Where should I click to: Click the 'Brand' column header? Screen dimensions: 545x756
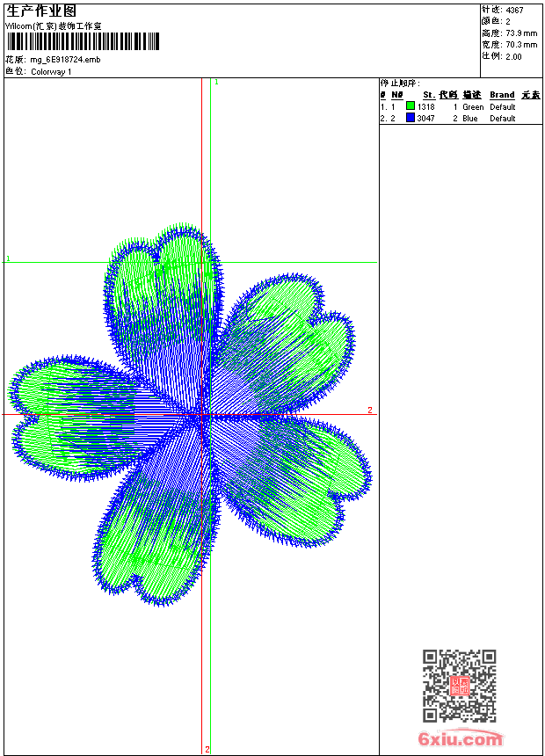coord(502,95)
